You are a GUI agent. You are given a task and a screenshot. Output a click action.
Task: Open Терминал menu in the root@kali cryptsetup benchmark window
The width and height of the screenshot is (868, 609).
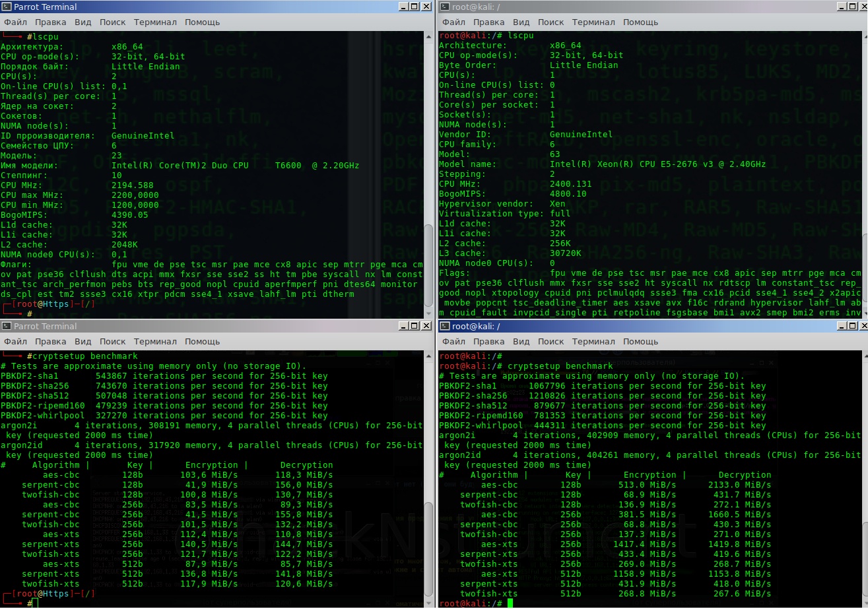[593, 342]
